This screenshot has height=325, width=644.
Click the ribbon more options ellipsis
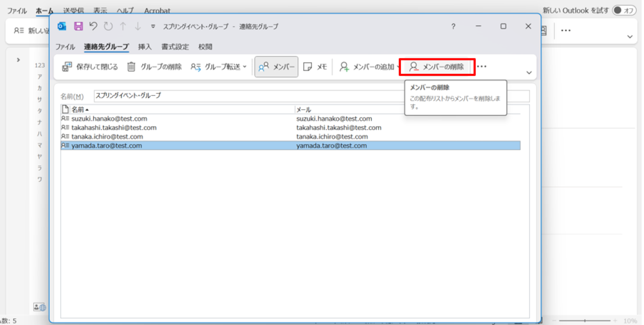pos(482,67)
